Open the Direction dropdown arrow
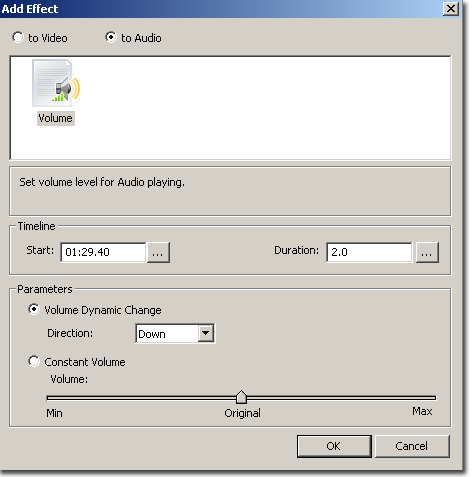Image resolution: width=472 pixels, height=477 pixels. pyautogui.click(x=206, y=333)
